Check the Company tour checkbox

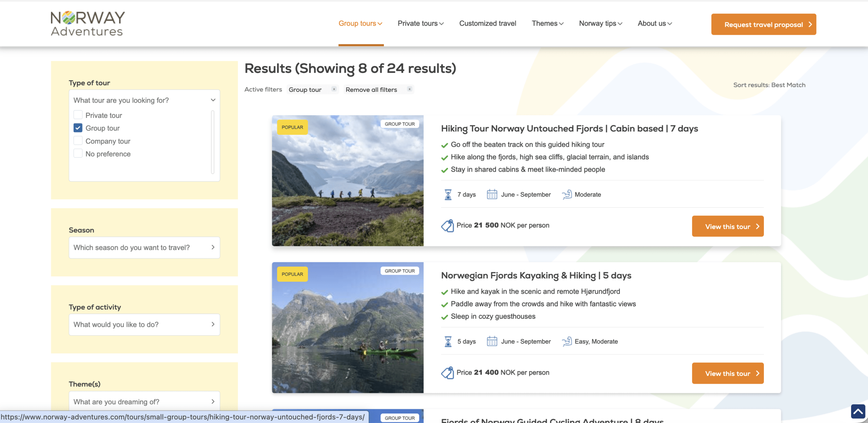78,141
